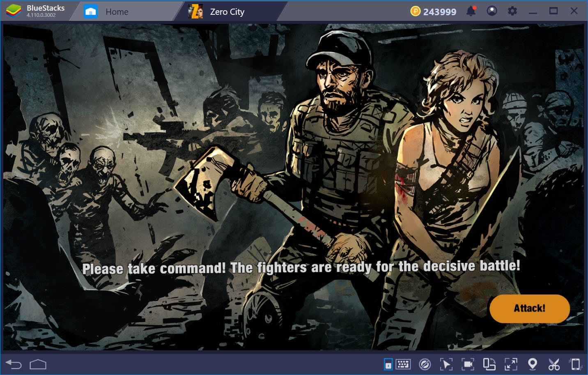The height and width of the screenshot is (375, 588).
Task: Maximize the BlueStacks window
Action: pos(554,11)
